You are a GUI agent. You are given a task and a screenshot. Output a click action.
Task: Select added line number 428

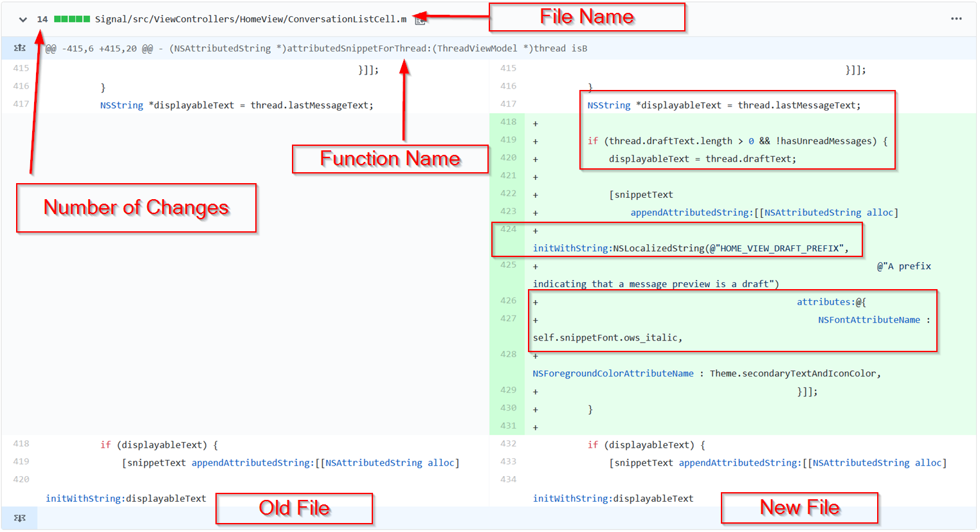click(x=509, y=355)
